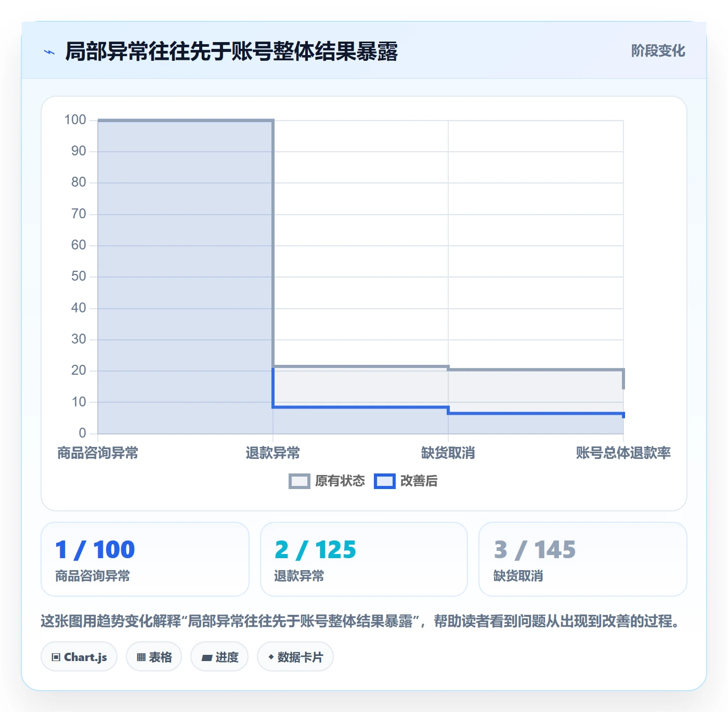The width and height of the screenshot is (728, 712).
Task: Click the 进度 tag
Action: pos(219,657)
